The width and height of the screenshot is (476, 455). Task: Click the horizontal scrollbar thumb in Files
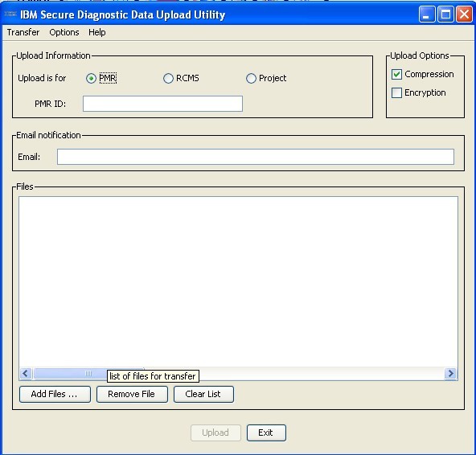tap(88, 373)
